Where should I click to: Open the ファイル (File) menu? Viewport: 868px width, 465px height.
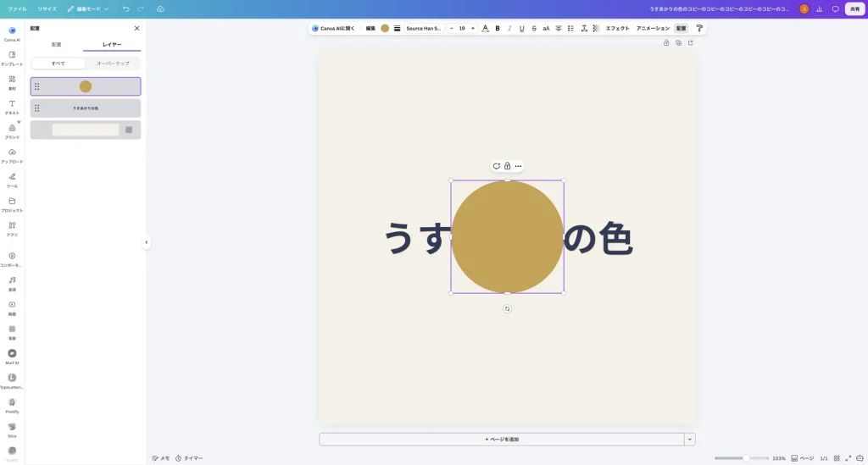coord(17,8)
